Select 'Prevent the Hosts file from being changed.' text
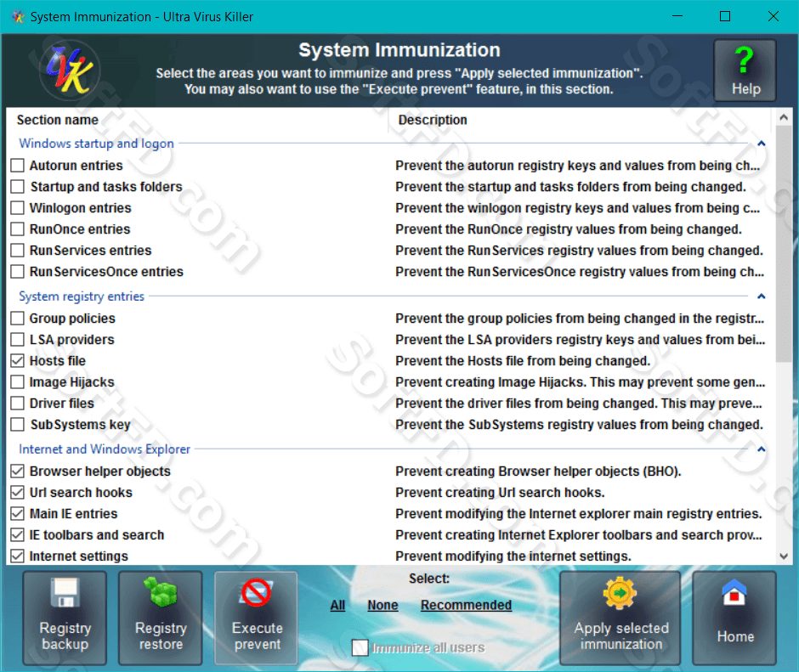Image resolution: width=799 pixels, height=672 pixels. pos(523,361)
